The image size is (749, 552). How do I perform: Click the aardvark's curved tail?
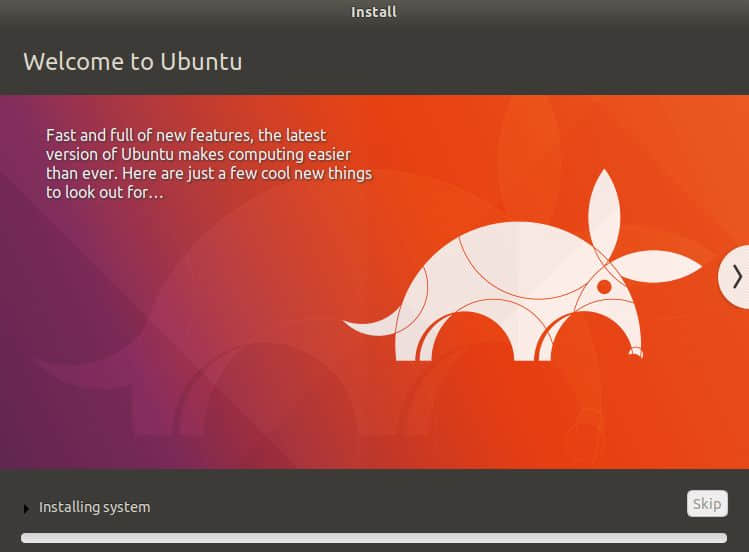click(370, 324)
